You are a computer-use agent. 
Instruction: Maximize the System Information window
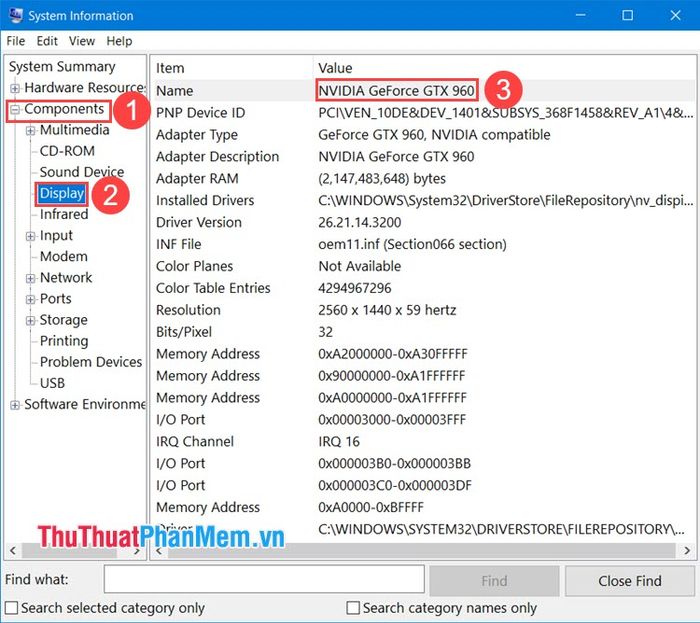(627, 15)
